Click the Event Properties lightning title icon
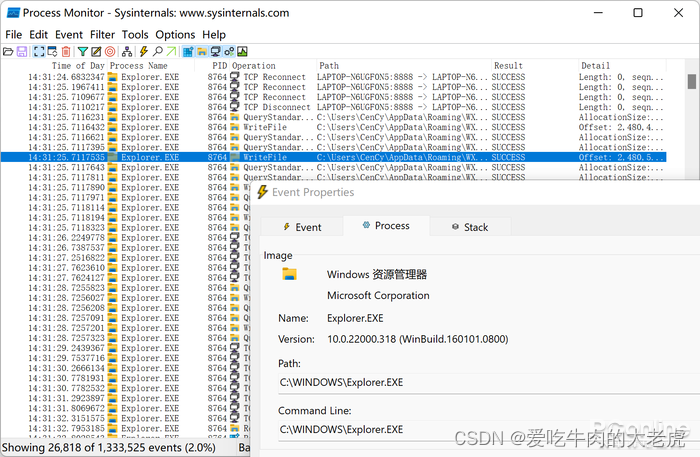Screen dimensions: 700x457 click(262, 192)
